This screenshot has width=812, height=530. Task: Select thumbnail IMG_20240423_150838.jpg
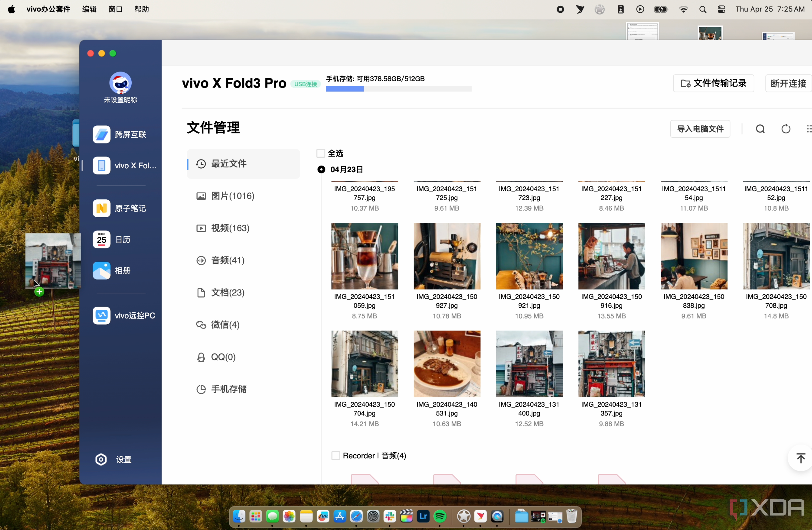click(x=694, y=256)
